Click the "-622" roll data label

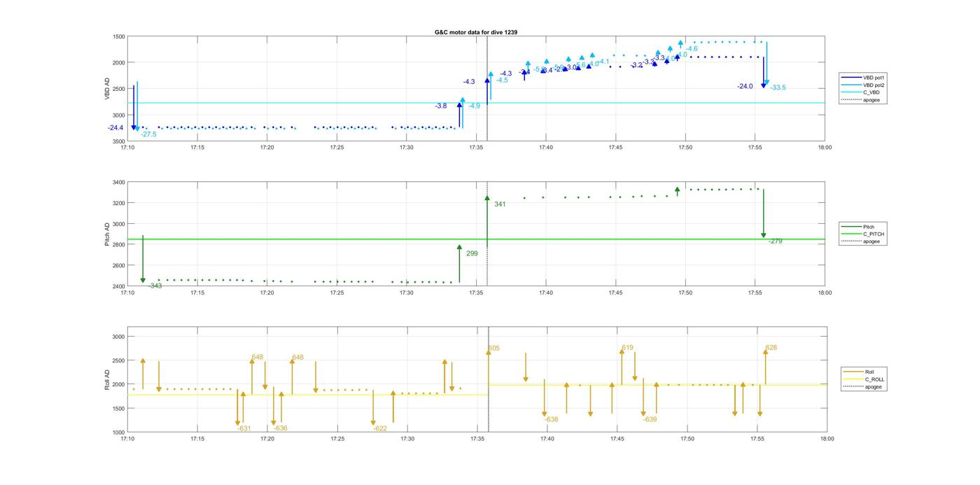380,428
